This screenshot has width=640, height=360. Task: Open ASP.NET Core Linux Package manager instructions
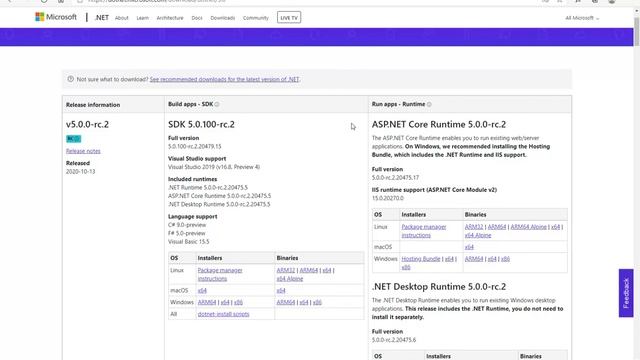(x=424, y=231)
